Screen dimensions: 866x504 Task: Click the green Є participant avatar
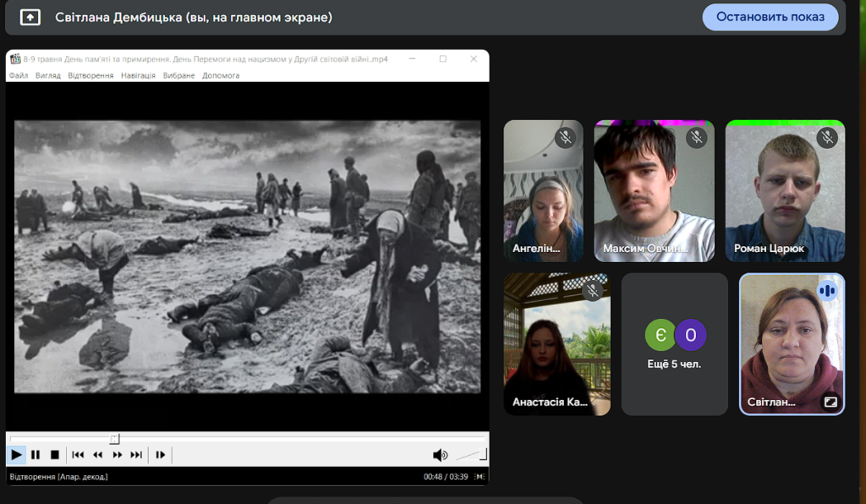coord(660,335)
